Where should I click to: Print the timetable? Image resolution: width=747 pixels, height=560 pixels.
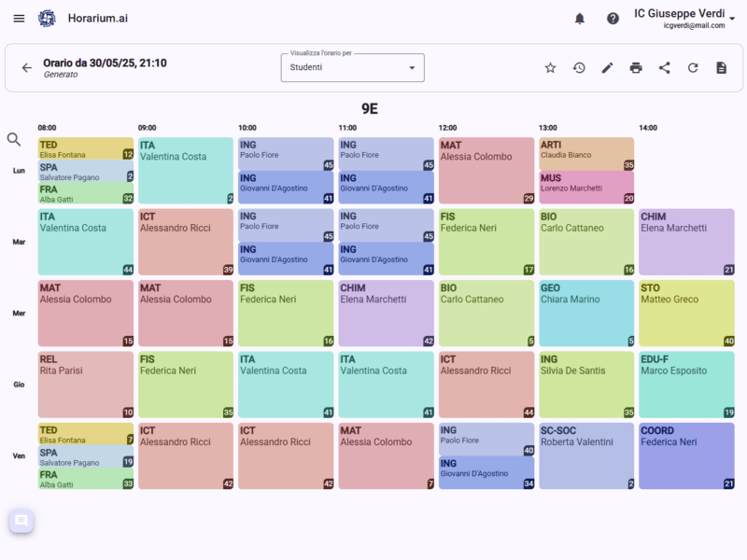(x=636, y=68)
